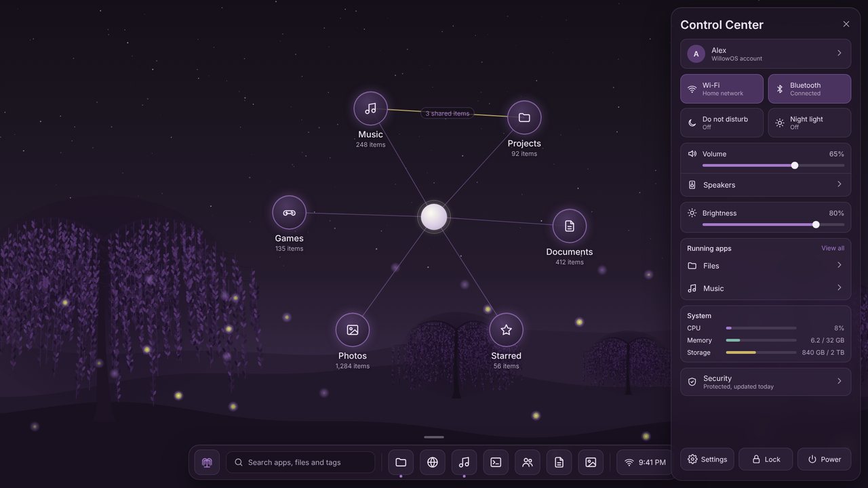
Task: Launch the web browser from the dock
Action: click(x=433, y=462)
